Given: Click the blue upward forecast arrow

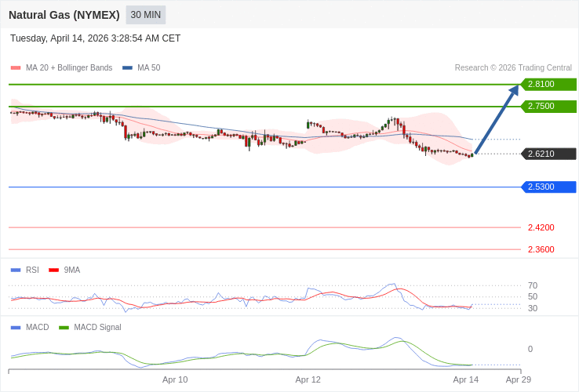Looking at the screenshot, I should (496, 120).
